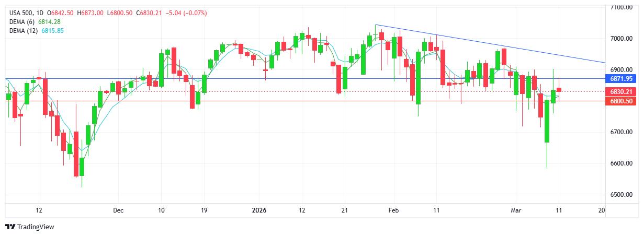Click the TradingView logo icon

(10, 227)
